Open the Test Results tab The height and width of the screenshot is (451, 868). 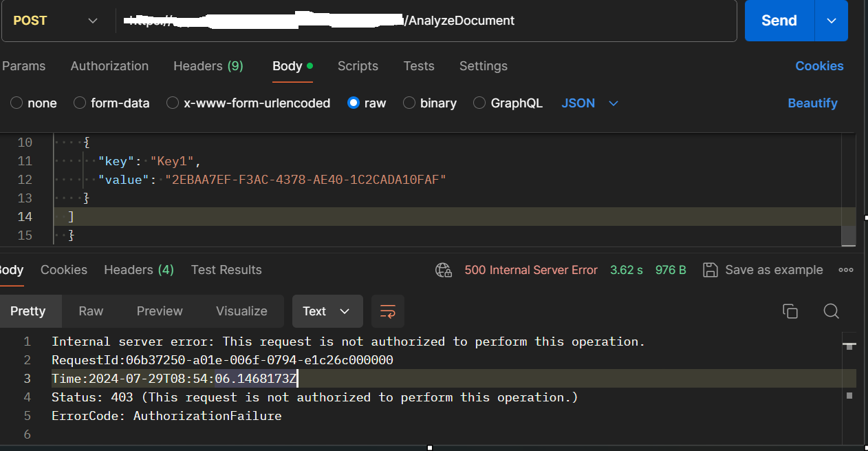[x=226, y=270]
